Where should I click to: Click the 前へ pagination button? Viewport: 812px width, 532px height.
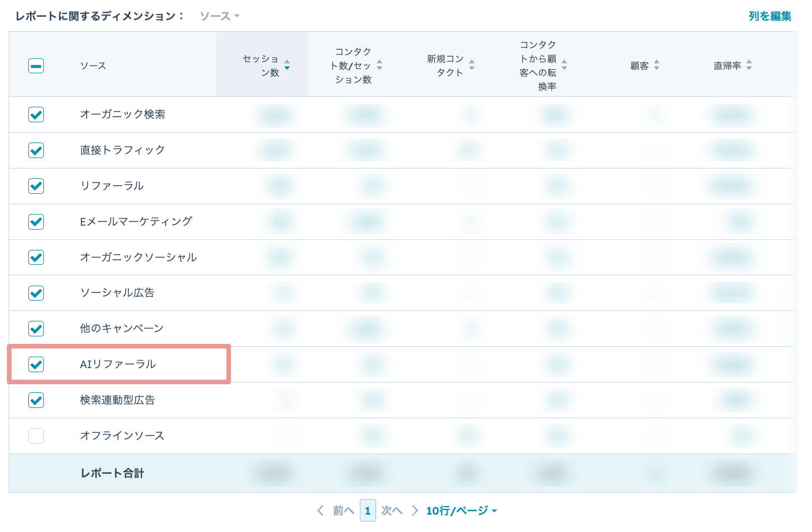[x=343, y=511]
